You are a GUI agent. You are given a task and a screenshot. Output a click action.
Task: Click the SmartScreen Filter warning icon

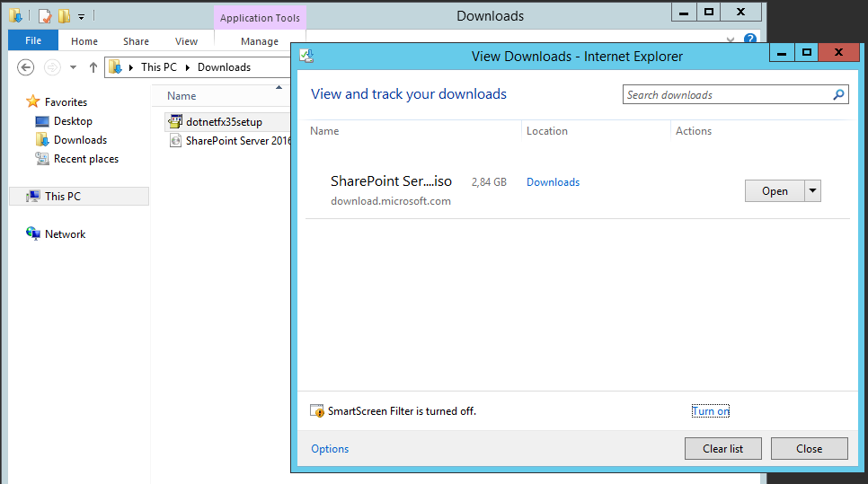tap(316, 411)
